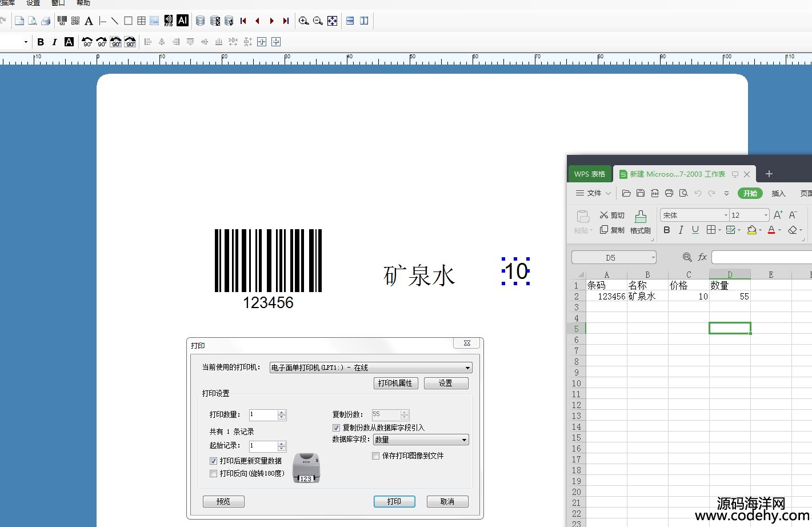Switch to the 插入 ribbon tab
This screenshot has height=527, width=812.
pyautogui.click(x=779, y=193)
